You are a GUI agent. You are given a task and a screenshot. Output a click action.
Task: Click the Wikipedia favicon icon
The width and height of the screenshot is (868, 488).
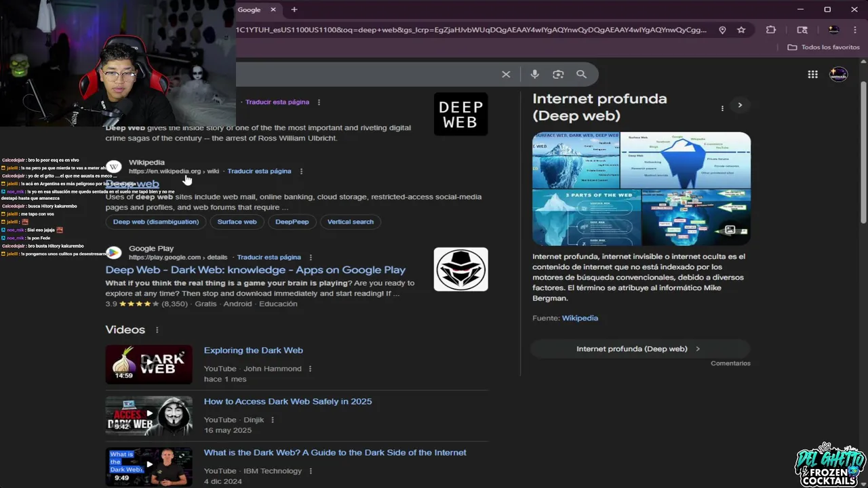pos(114,167)
